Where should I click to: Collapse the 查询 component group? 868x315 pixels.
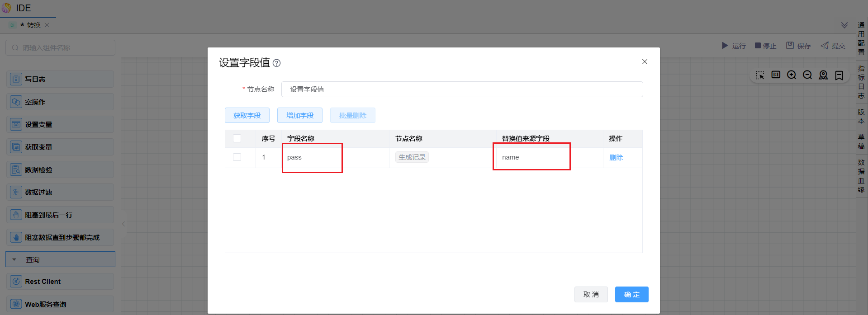click(14, 260)
